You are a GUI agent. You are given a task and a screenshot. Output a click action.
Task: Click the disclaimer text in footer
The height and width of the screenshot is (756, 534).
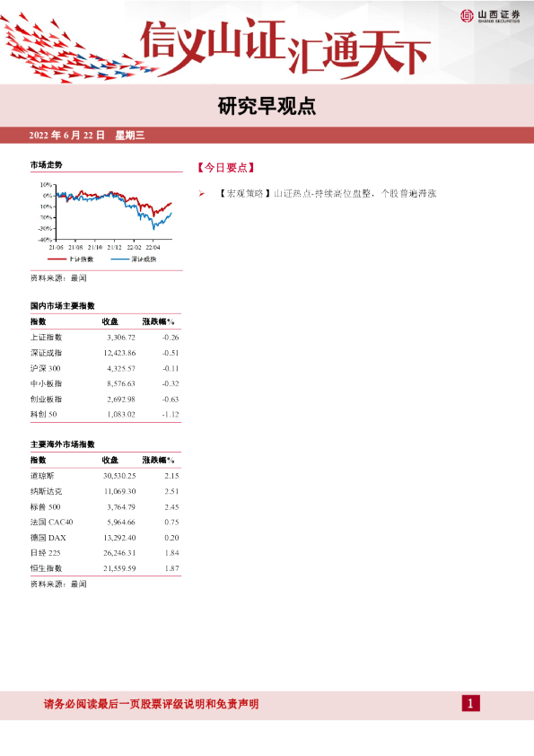click(152, 704)
